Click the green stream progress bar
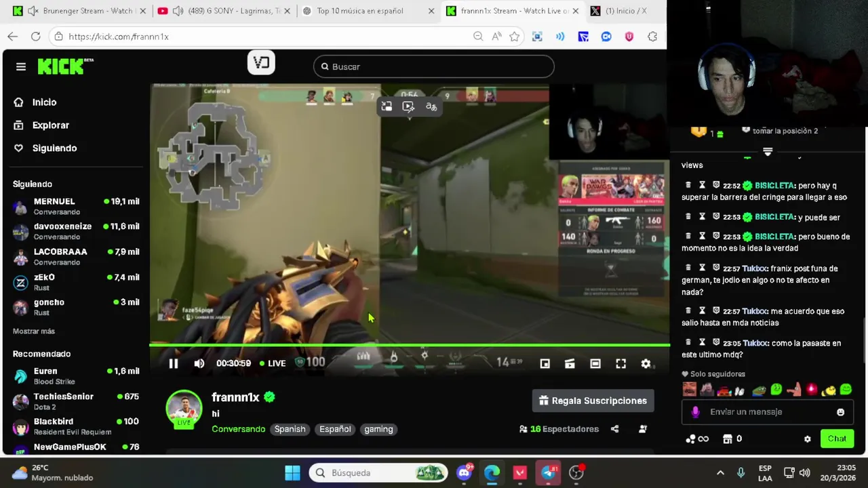868x488 pixels. [x=410, y=345]
